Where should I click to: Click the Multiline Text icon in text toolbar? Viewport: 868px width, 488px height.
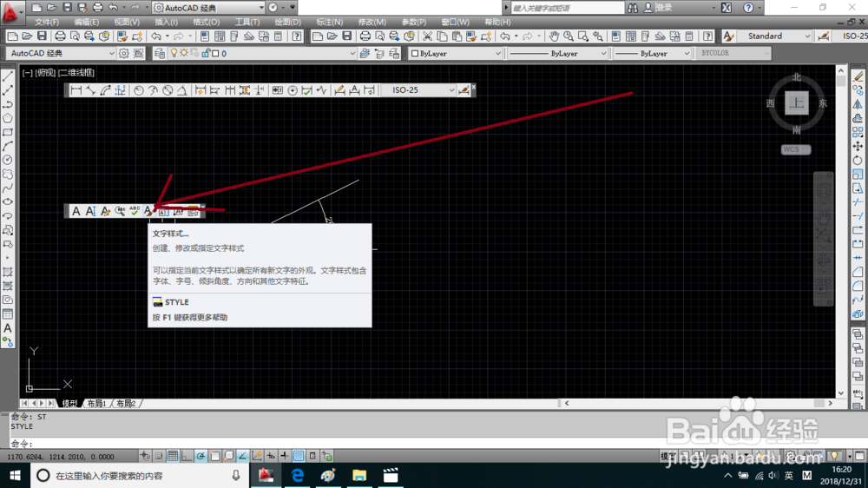[76, 211]
